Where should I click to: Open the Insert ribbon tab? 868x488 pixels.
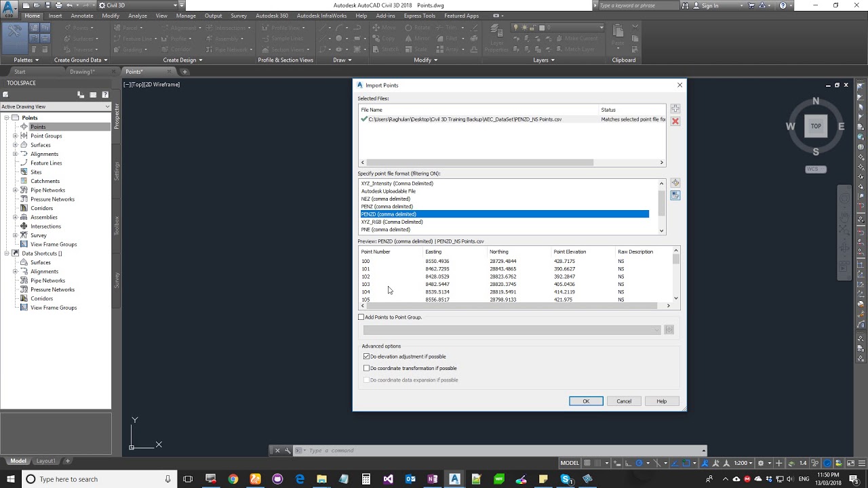click(55, 16)
